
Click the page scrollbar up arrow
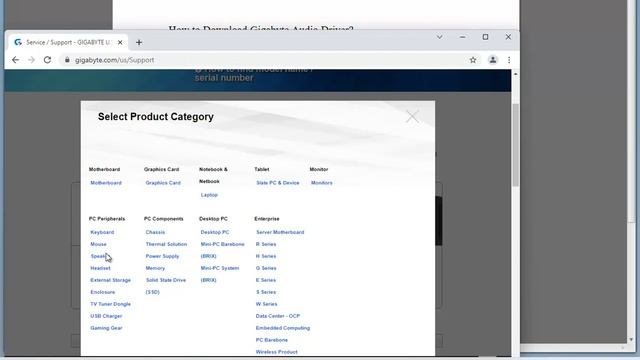click(x=516, y=74)
